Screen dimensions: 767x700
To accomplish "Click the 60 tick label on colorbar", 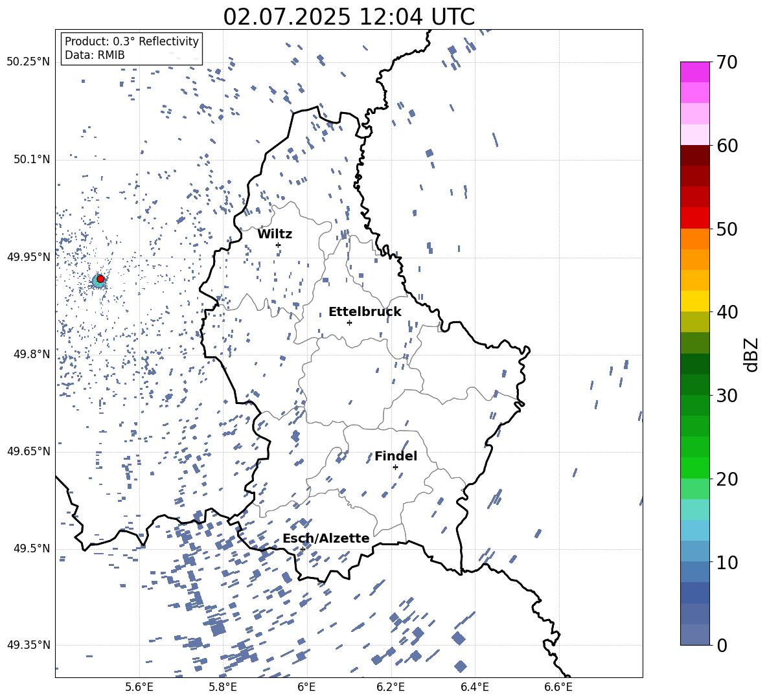I will pos(727,146).
